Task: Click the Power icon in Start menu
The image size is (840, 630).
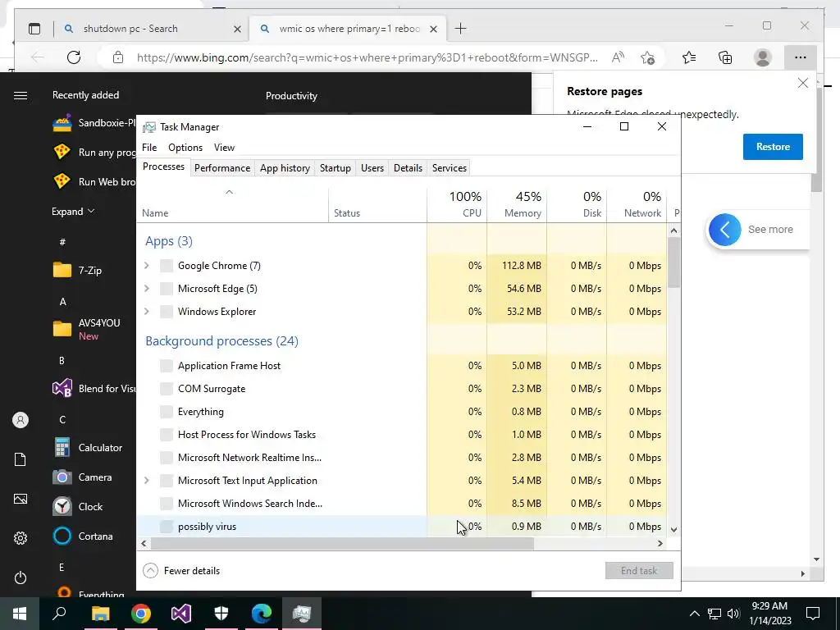Action: [x=21, y=577]
